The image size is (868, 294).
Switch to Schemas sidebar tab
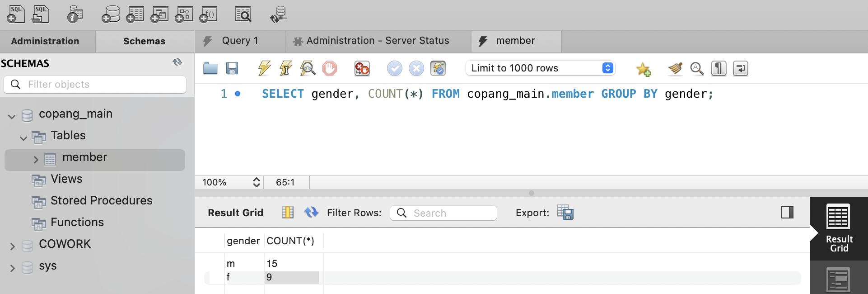(x=145, y=41)
